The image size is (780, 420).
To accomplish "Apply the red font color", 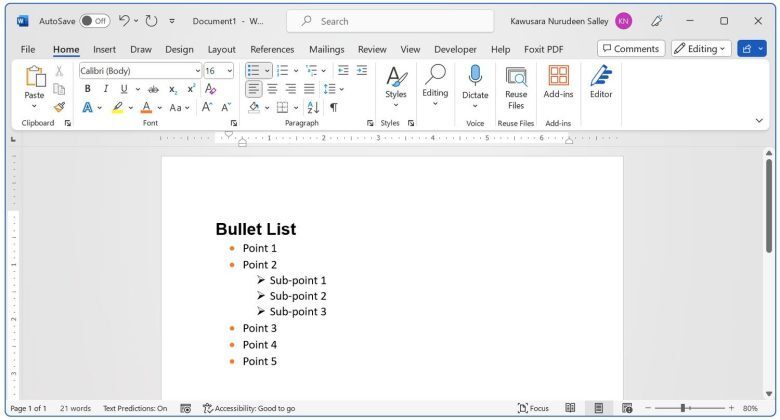I will click(x=146, y=107).
